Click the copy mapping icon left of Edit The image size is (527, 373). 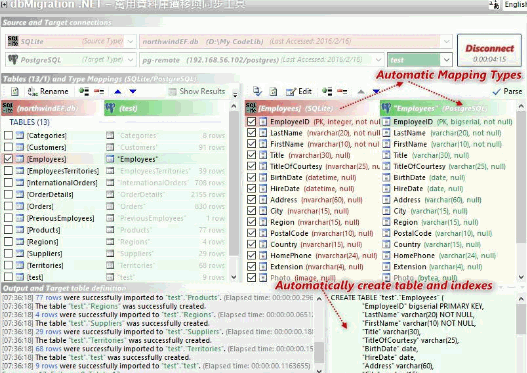pyautogui.click(x=257, y=91)
